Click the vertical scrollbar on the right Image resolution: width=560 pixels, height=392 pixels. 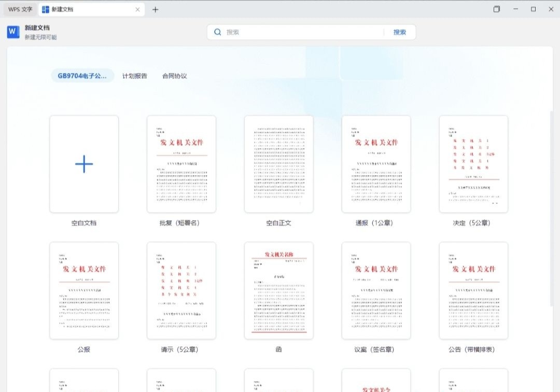click(x=551, y=207)
